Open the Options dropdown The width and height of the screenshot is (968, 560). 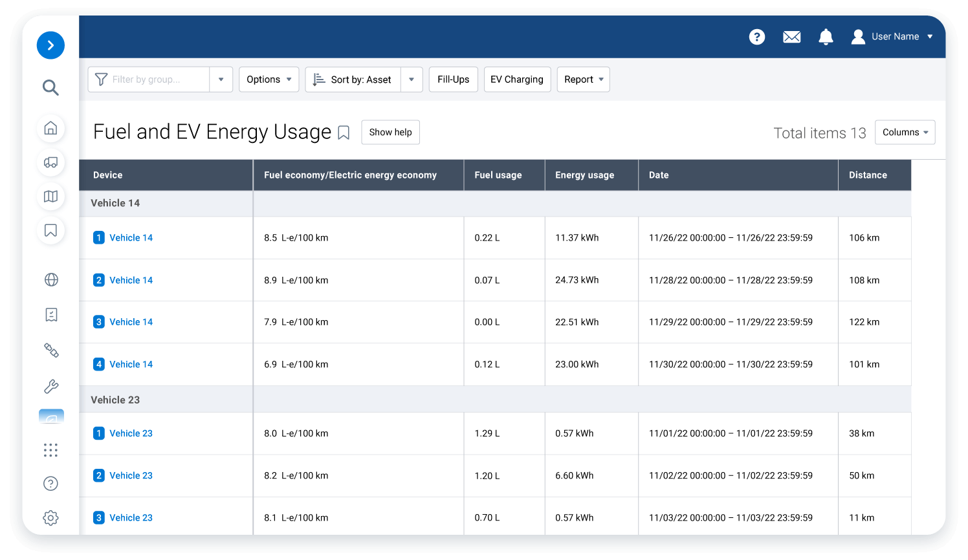pos(269,79)
